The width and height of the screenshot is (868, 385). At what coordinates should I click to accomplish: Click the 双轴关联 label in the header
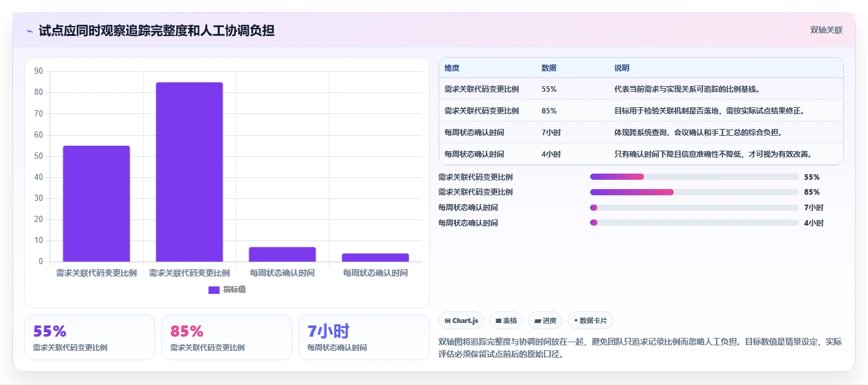coord(826,30)
